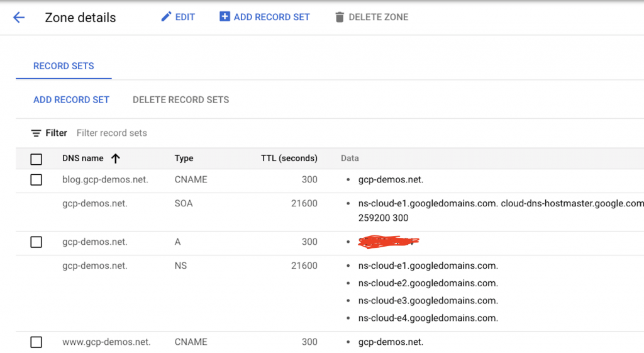Click the back arrow icon

click(x=19, y=18)
